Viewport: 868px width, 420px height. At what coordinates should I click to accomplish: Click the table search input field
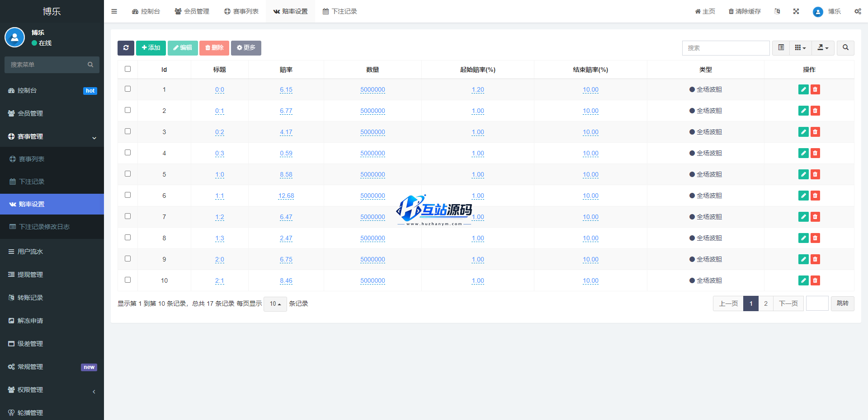[726, 48]
